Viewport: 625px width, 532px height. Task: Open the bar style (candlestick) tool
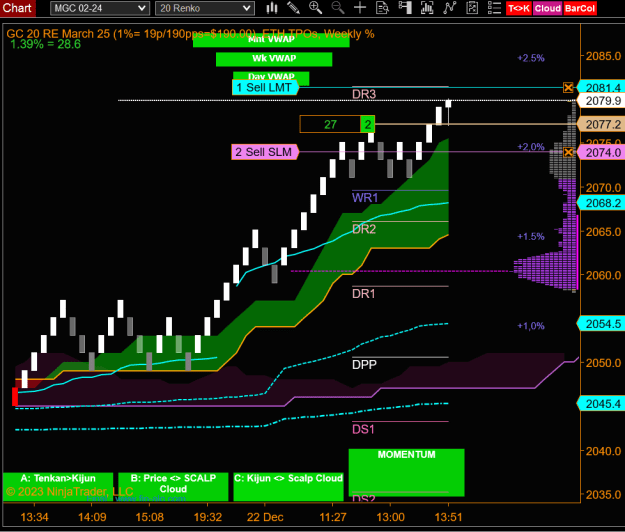pyautogui.click(x=272, y=8)
